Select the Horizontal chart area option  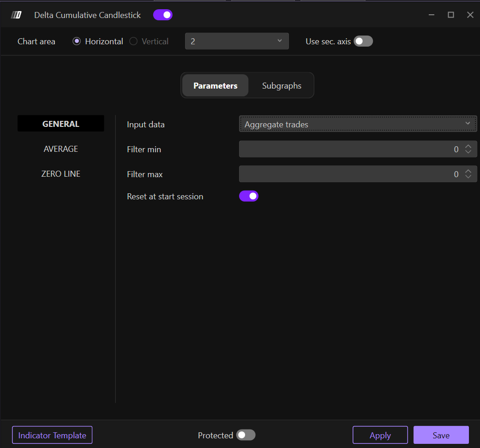(77, 42)
